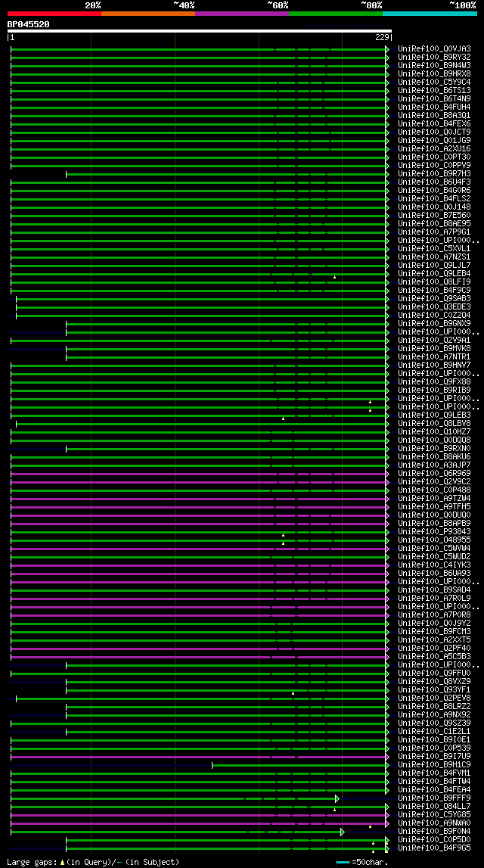Screen dimensions: 484x868
Task: Click the purple B9I7U9 alignment bar
Action: (x=198, y=757)
